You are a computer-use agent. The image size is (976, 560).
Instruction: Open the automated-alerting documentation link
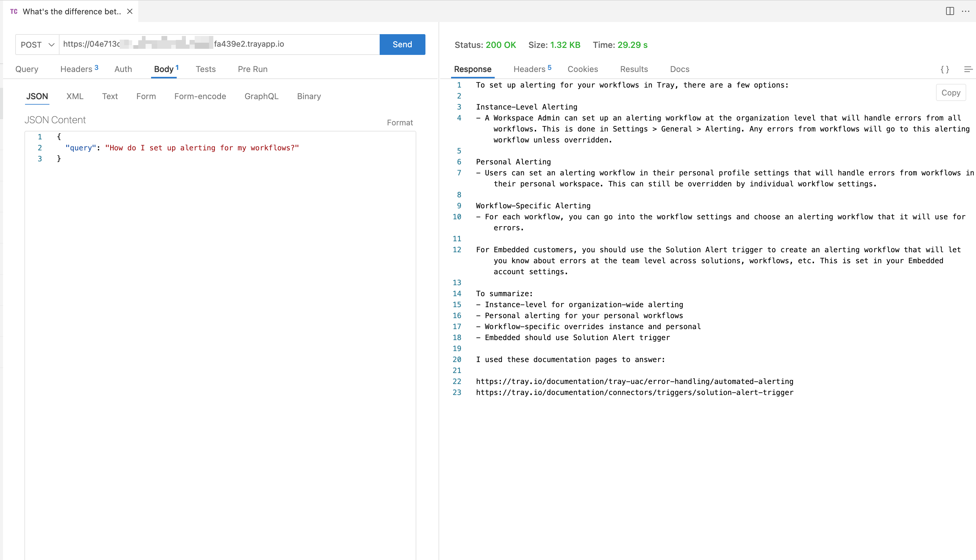(634, 382)
